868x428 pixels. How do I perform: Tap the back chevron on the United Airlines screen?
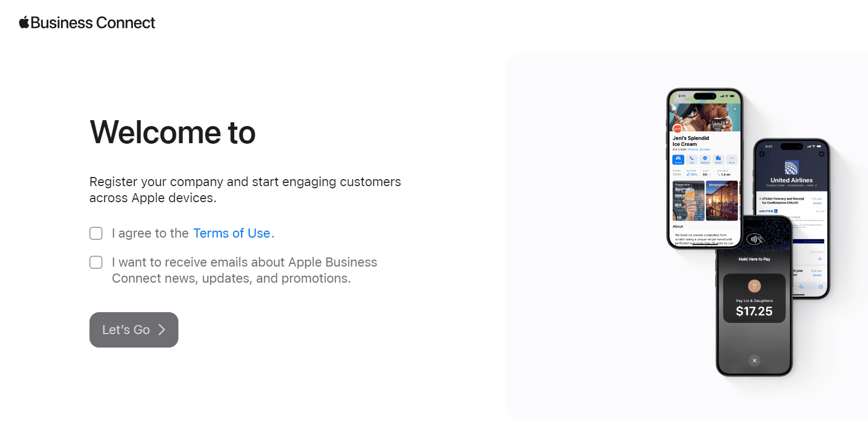tap(761, 153)
